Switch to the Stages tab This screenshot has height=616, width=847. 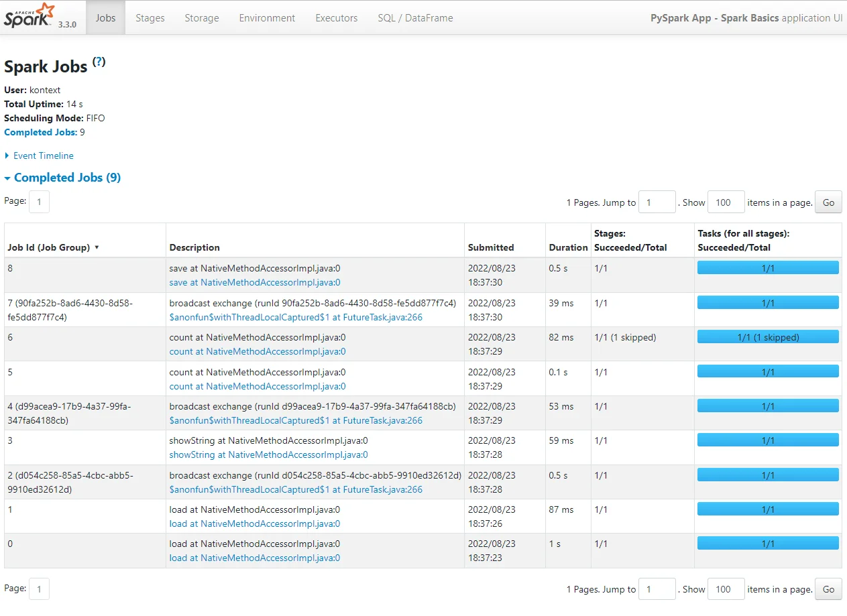(x=150, y=18)
